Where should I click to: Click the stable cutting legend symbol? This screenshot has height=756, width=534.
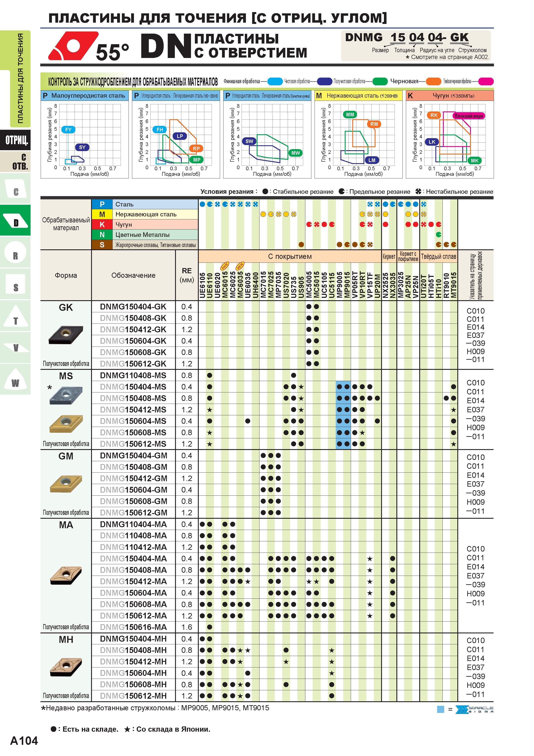pos(265,191)
